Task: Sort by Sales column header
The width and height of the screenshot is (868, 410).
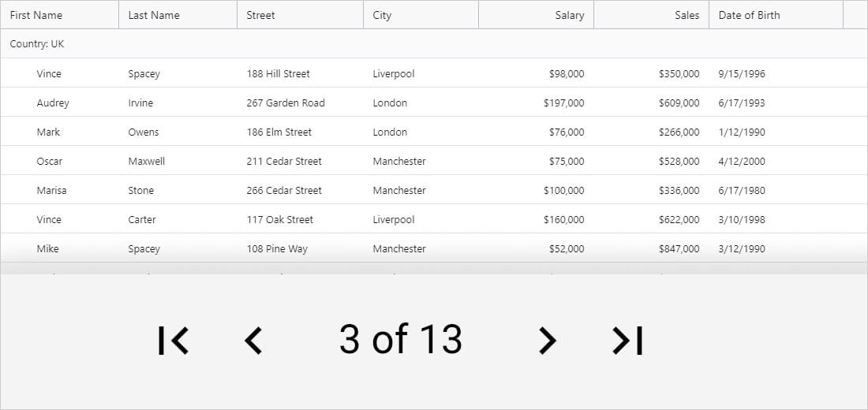Action: tap(687, 15)
